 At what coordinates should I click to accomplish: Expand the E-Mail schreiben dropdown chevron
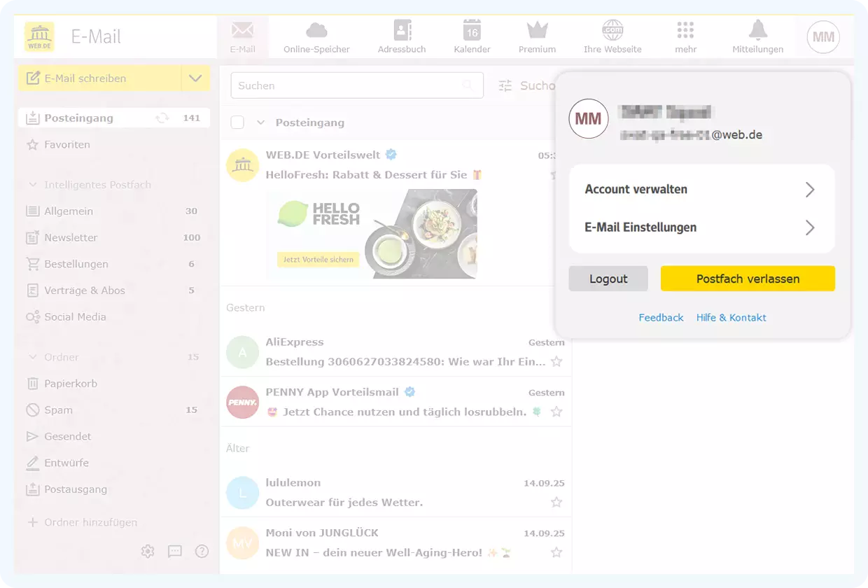coord(195,79)
